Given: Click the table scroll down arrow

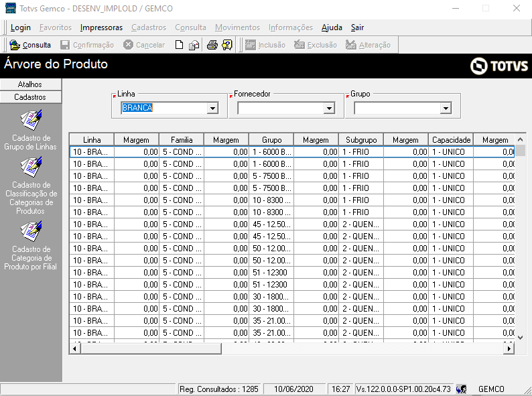Looking at the screenshot, I should point(520,337).
